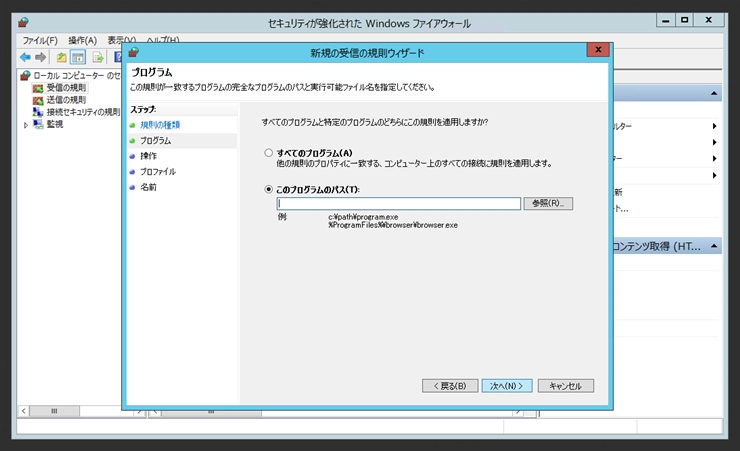This screenshot has height=451, width=740.
Task: Toggle the console tree pane toolbar icon
Action: [78, 58]
